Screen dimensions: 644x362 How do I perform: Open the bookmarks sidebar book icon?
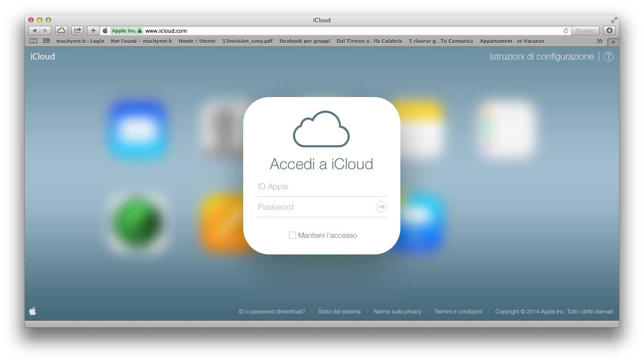click(x=33, y=41)
